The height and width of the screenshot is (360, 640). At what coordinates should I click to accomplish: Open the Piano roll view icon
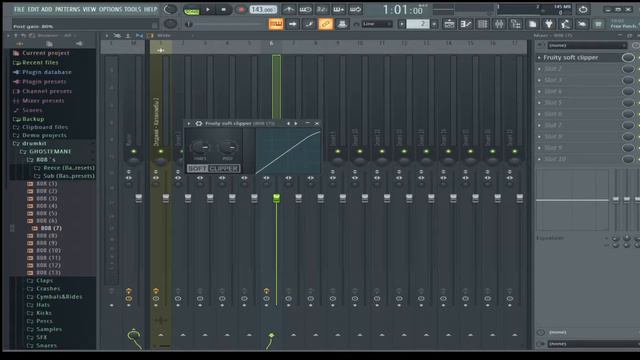[x=466, y=24]
